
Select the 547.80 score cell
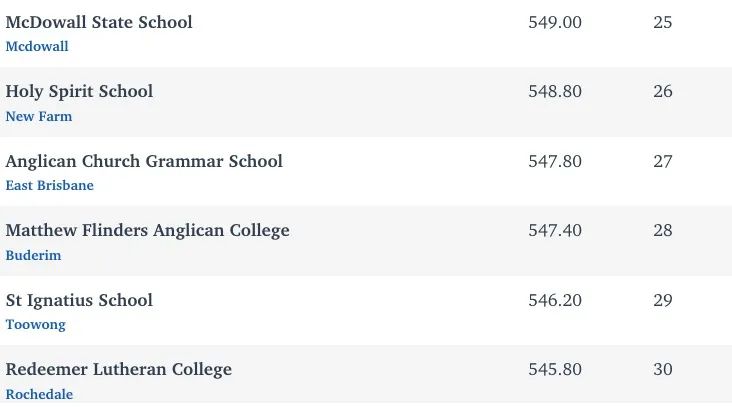pos(555,161)
